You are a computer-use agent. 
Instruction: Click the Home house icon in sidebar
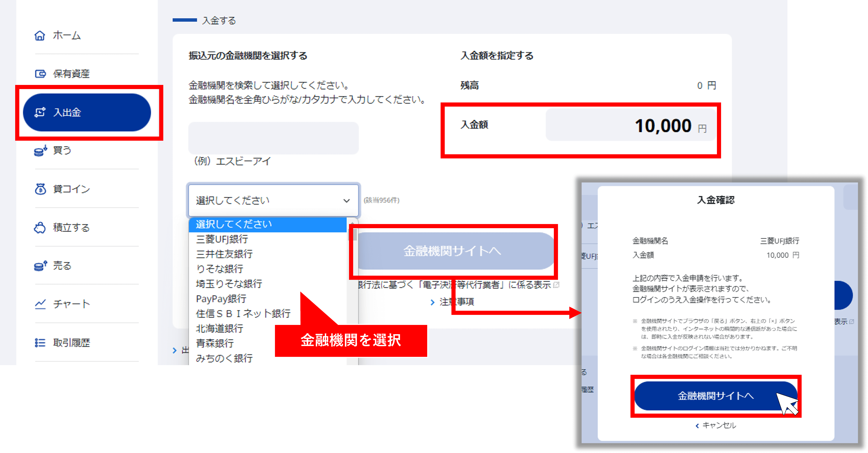tap(40, 35)
